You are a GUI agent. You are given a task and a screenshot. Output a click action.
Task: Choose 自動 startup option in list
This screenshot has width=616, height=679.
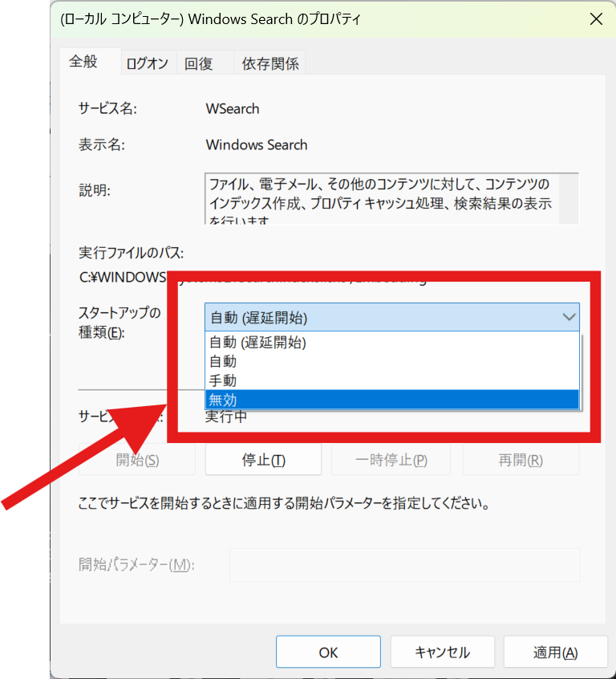(x=391, y=361)
